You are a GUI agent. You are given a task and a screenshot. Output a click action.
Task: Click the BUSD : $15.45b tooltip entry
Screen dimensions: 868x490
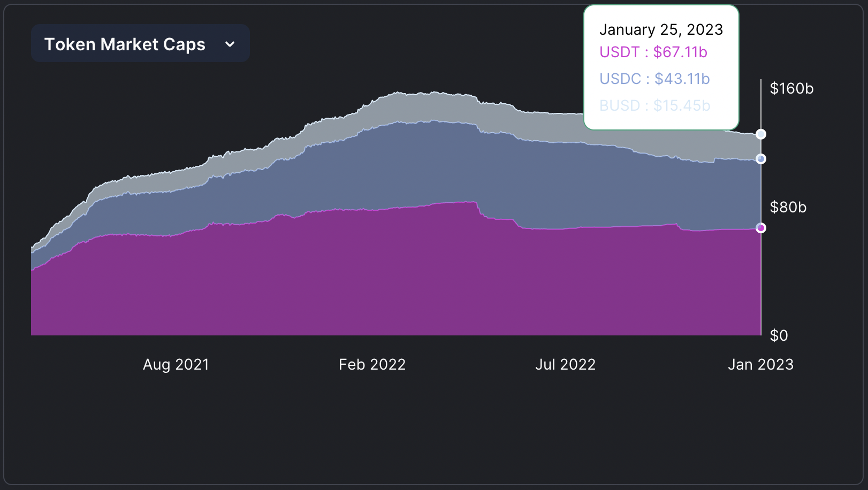click(x=654, y=105)
